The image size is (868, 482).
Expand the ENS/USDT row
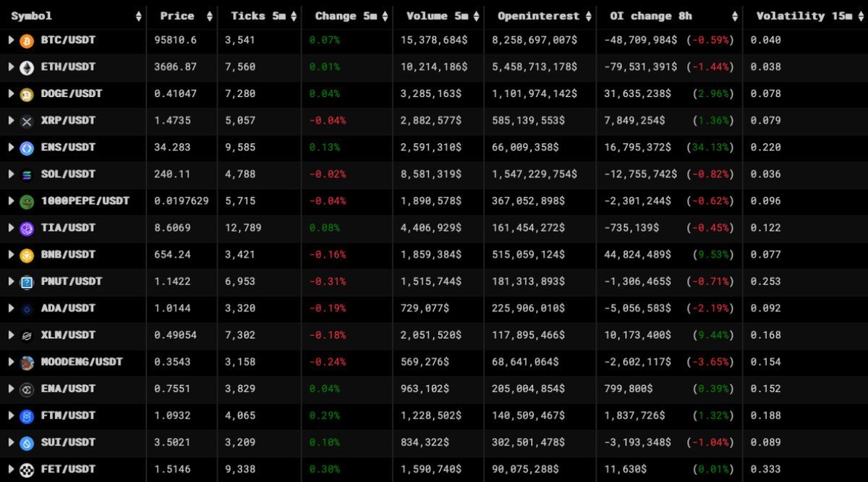pos(11,147)
